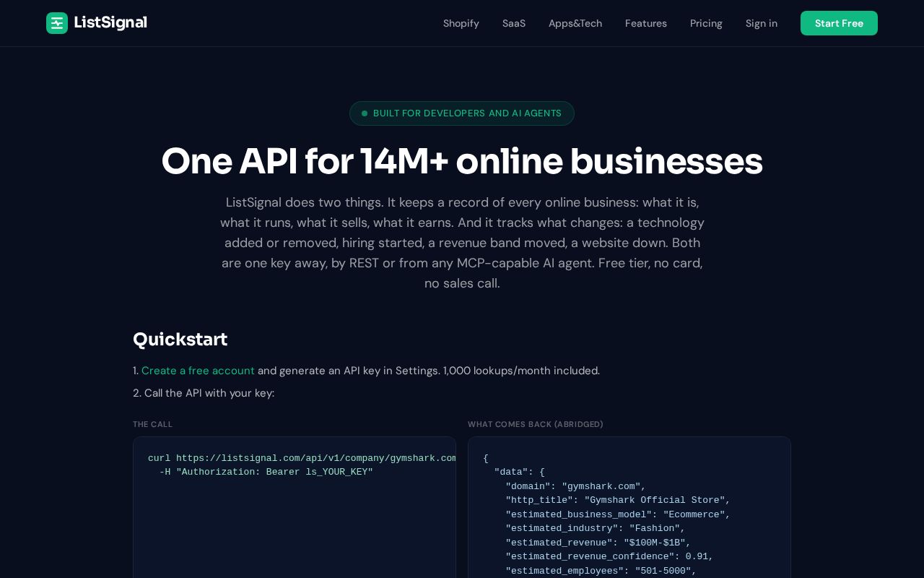Click the Authorization Bearer header line
The height and width of the screenshot is (578, 924).
pos(266,472)
